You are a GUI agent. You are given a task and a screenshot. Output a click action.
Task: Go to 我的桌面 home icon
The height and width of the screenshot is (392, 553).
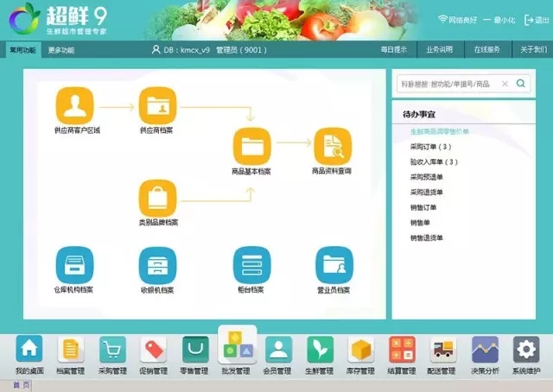[x=29, y=349]
